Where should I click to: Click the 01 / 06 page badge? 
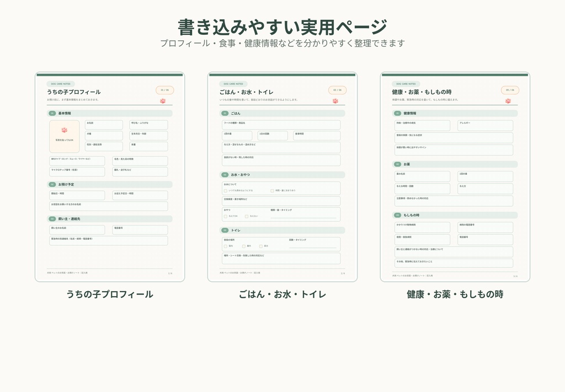164,90
